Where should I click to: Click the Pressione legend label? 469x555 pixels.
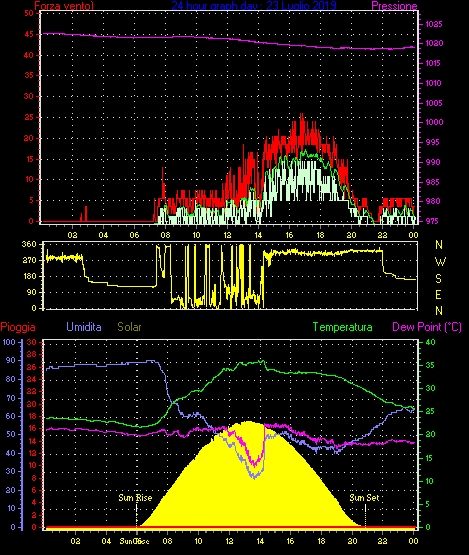click(x=394, y=6)
